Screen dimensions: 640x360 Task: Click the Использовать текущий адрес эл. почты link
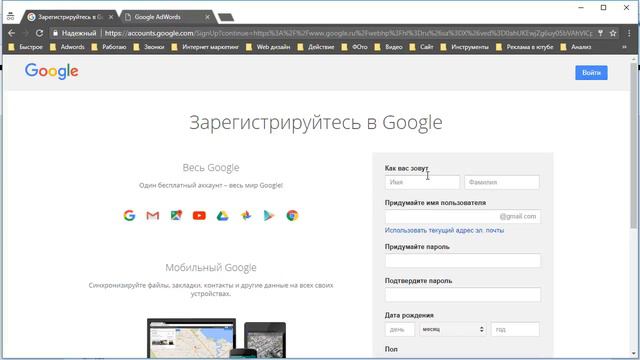point(444,231)
